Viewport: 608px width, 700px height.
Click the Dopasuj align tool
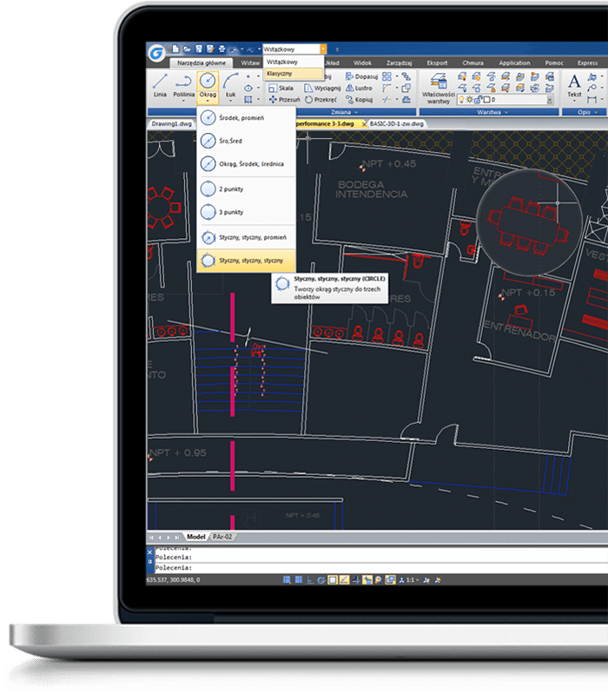coord(361,76)
